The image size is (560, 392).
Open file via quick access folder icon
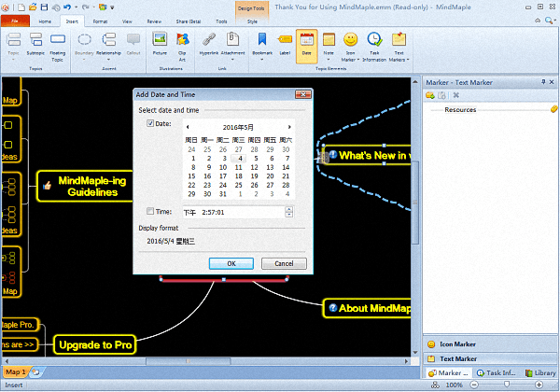[33, 7]
